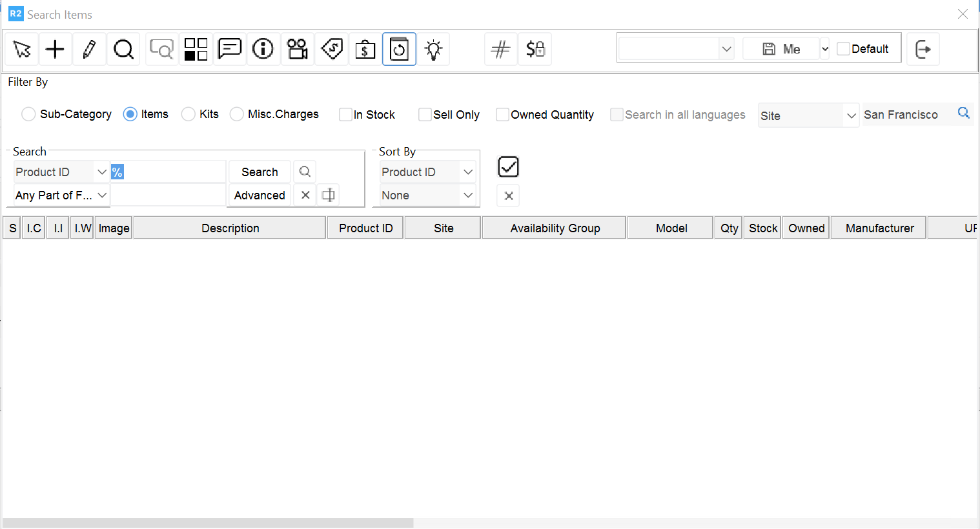The height and width of the screenshot is (529, 980).
Task: Click the empty second search input field
Action: 168,195
